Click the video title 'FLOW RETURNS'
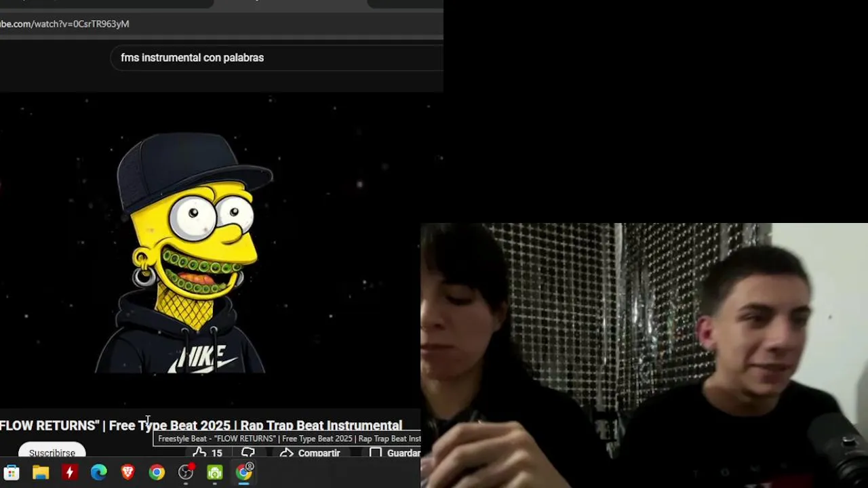The width and height of the screenshot is (868, 488). point(201,426)
